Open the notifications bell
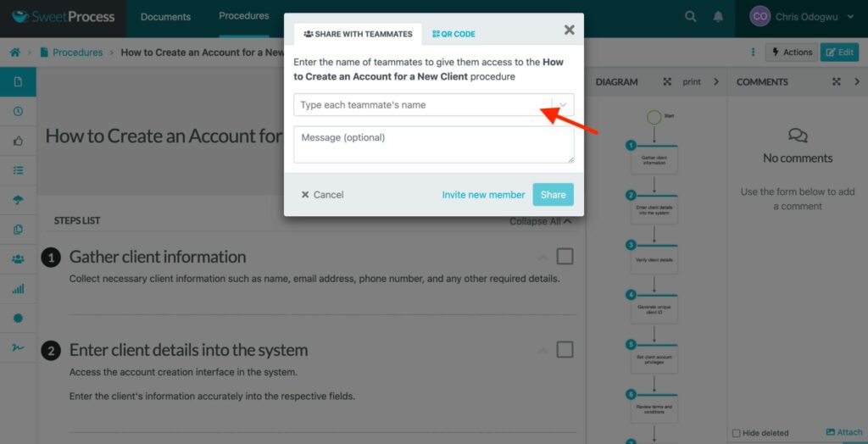The image size is (868, 444). [x=719, y=16]
